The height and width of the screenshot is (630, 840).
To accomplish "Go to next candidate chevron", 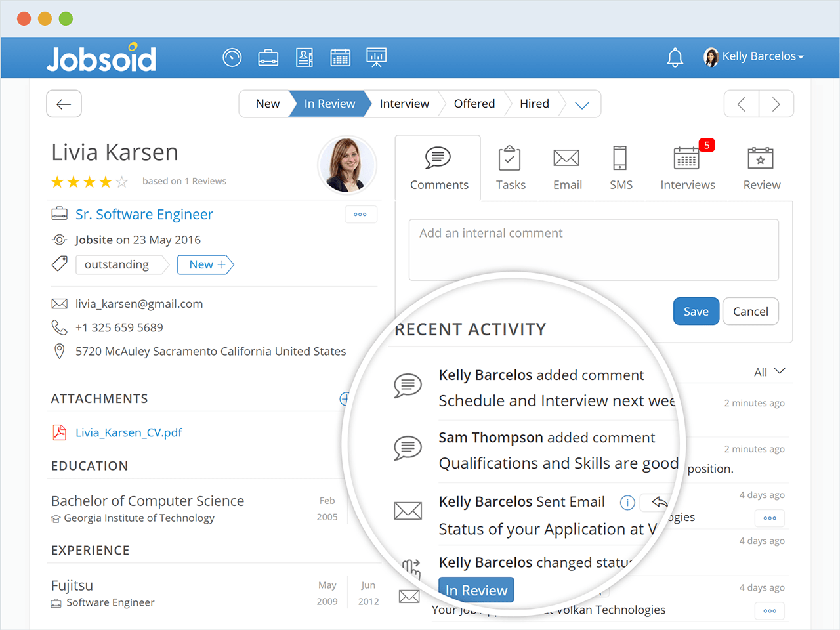I will (x=776, y=104).
